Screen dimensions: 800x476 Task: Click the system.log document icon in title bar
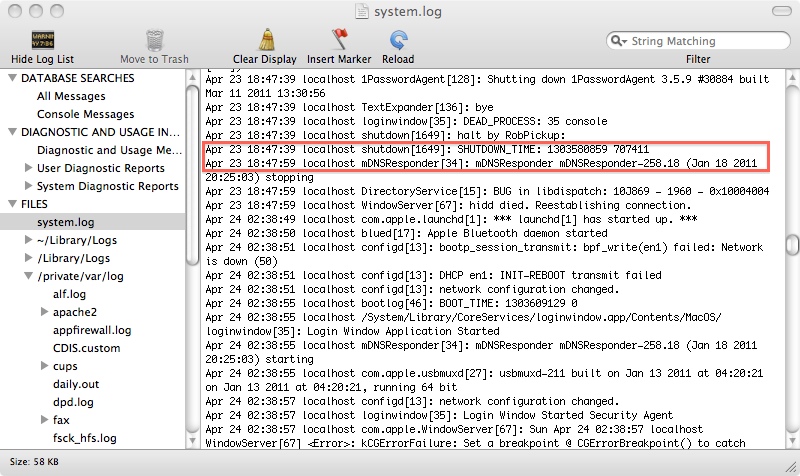362,11
